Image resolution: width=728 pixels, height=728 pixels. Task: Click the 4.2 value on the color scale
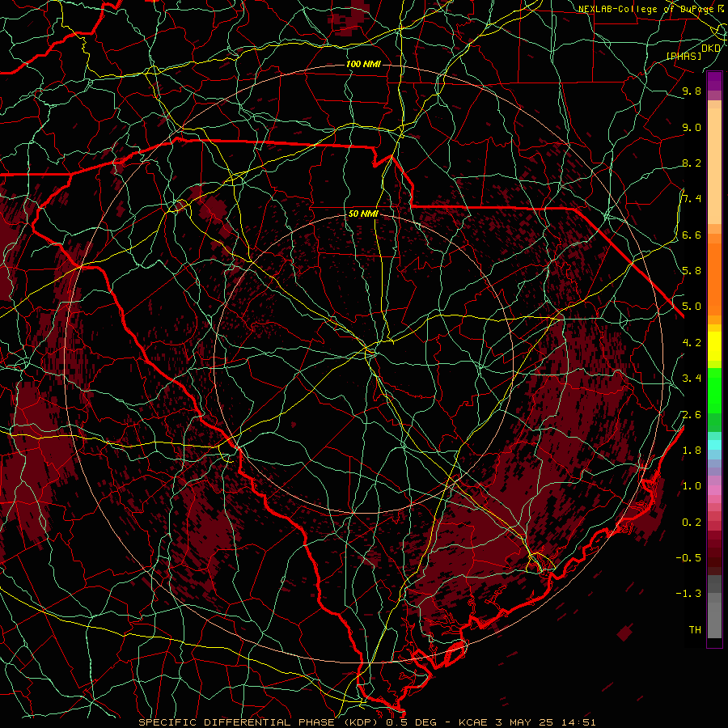[x=692, y=343]
